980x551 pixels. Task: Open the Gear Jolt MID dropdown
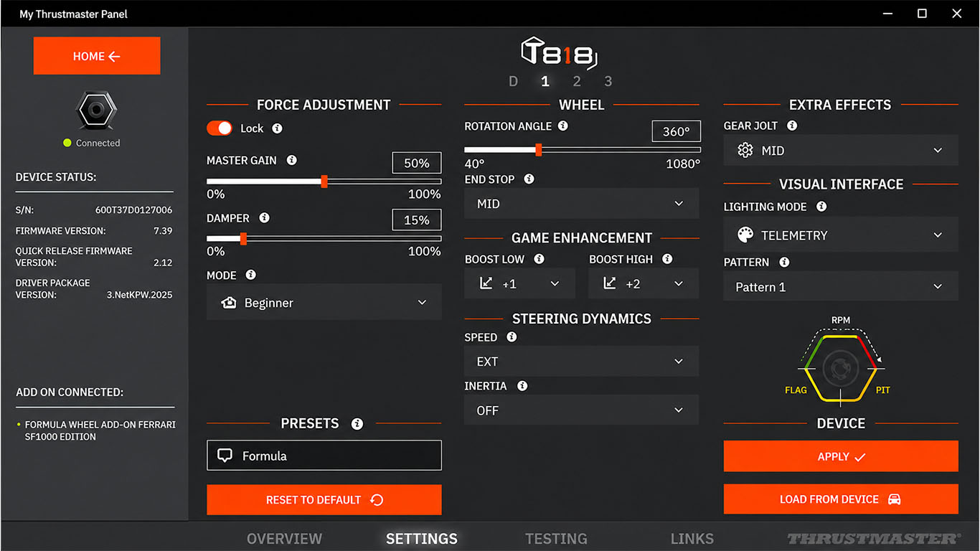(841, 151)
